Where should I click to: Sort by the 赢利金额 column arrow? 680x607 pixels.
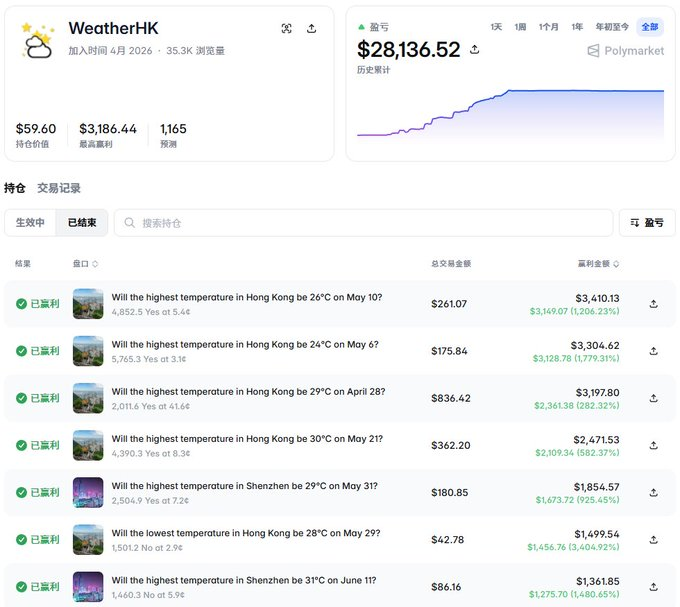point(616,264)
